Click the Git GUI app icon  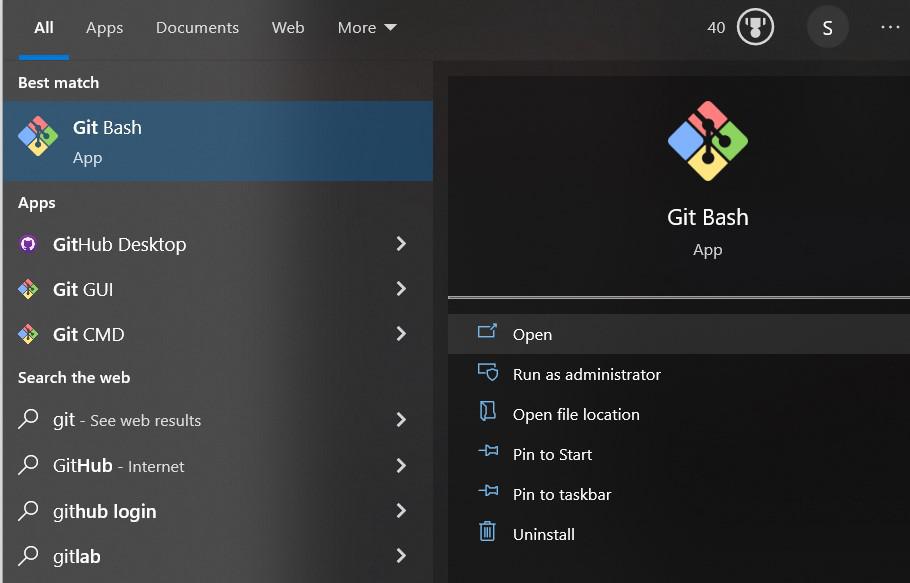pos(28,289)
